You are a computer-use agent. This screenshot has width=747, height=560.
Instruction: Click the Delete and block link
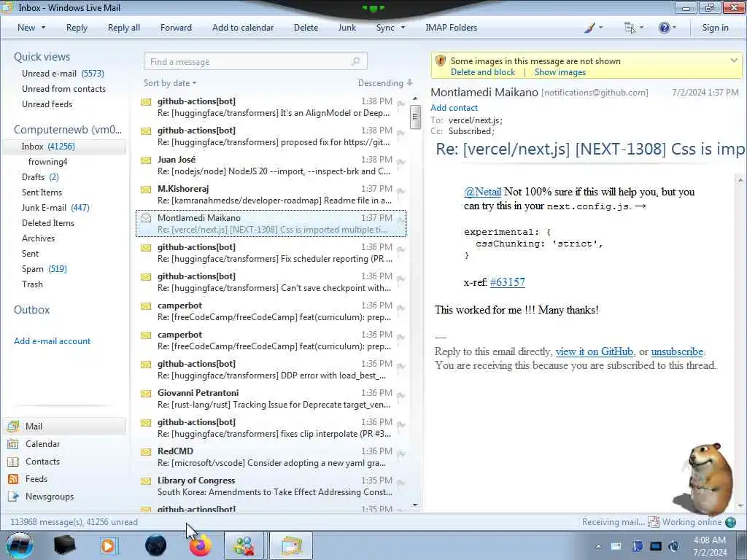click(483, 72)
